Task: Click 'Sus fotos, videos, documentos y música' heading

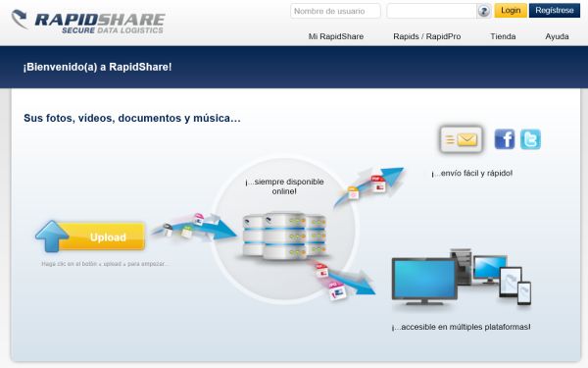Action: tap(132, 118)
